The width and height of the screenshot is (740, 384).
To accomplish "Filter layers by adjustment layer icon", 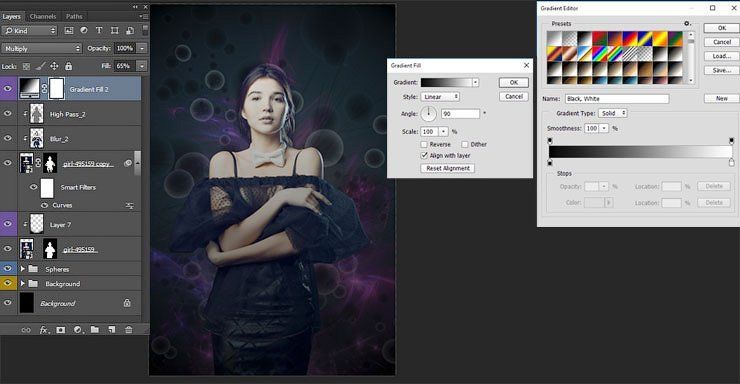I will 84,30.
